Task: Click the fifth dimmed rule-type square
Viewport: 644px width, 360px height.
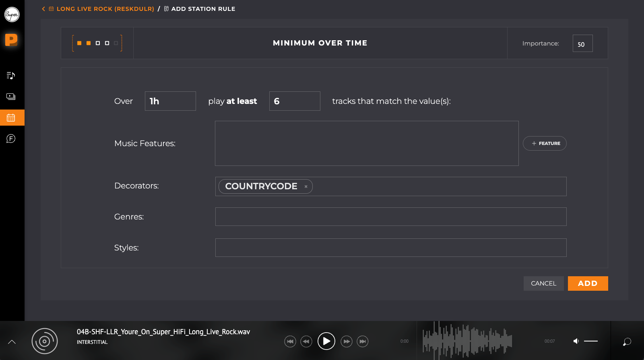Action: coord(116,43)
